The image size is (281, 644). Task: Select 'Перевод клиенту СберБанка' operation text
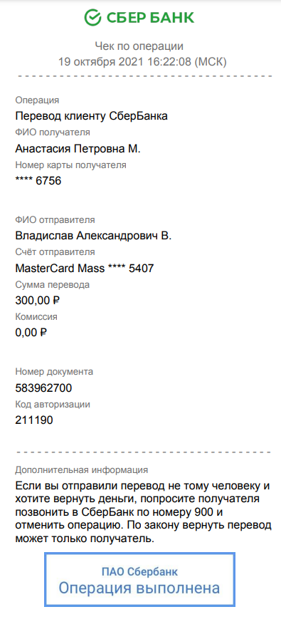[92, 116]
